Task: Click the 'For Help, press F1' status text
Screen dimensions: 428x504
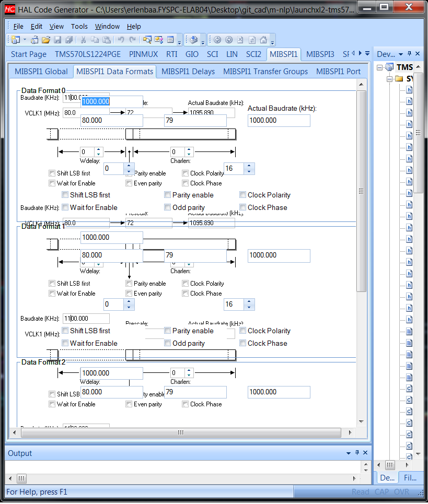Action: pyautogui.click(x=37, y=492)
